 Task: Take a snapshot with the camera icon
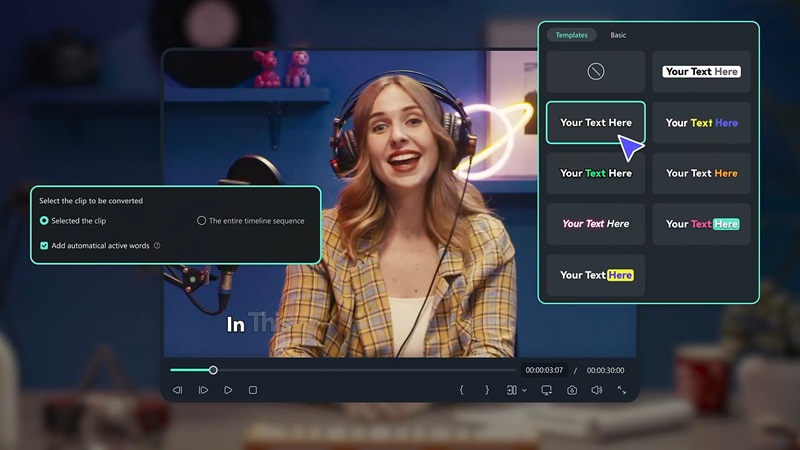572,390
